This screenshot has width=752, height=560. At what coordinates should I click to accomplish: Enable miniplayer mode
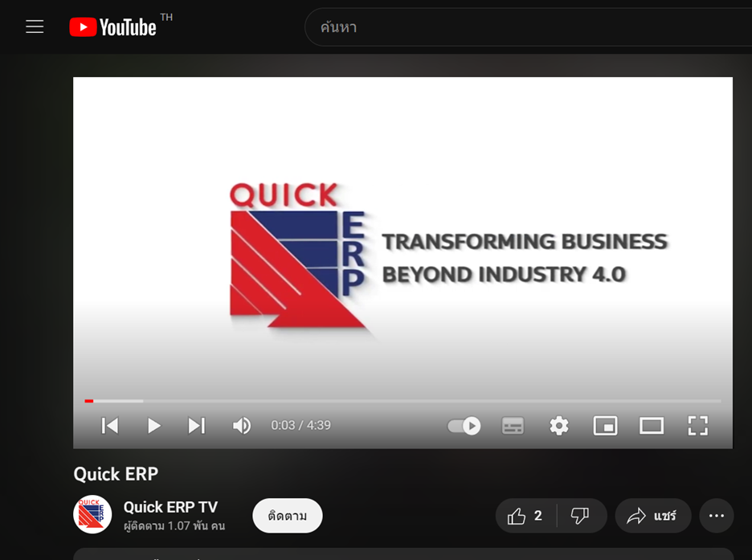coord(605,425)
